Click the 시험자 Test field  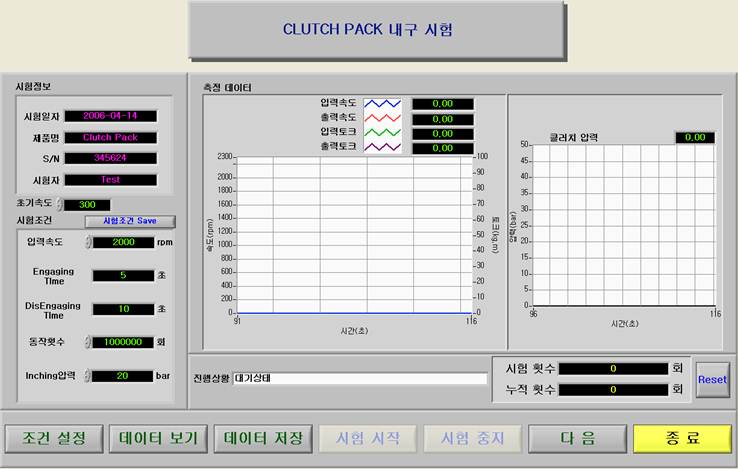[111, 180]
